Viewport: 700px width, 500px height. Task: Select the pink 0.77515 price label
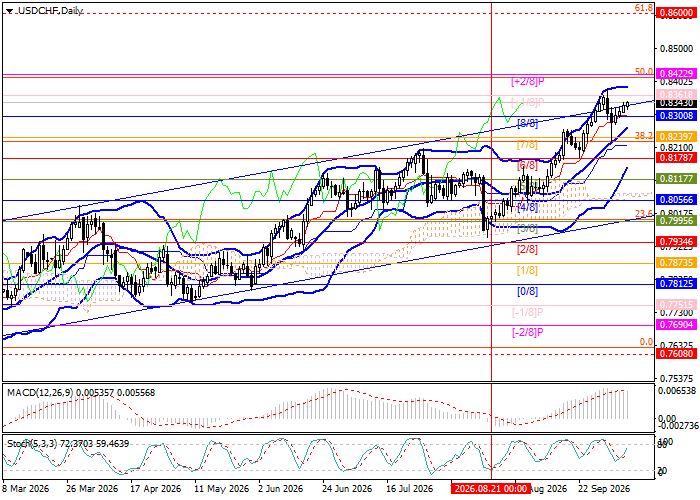(676, 304)
